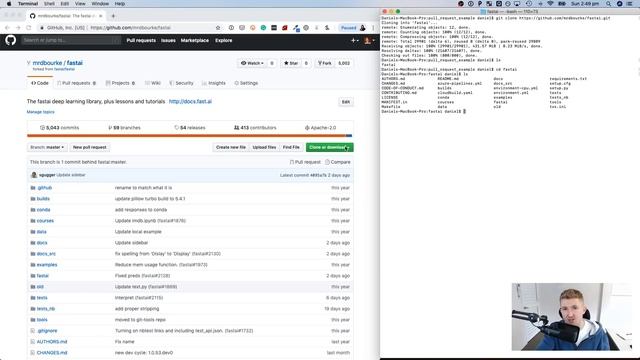Click the New pull request button
Screen dimensions: 640x360
pos(89,147)
